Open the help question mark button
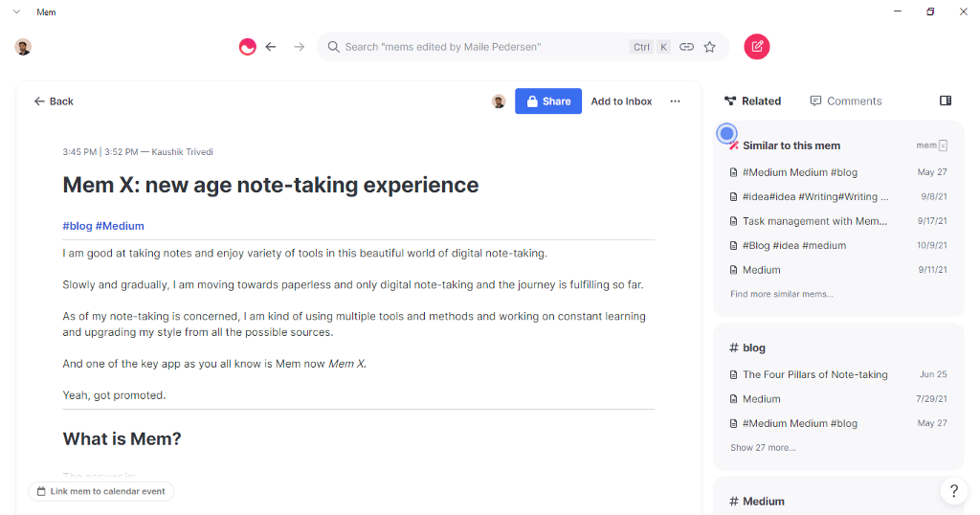The width and height of the screenshot is (980, 515). 954,491
